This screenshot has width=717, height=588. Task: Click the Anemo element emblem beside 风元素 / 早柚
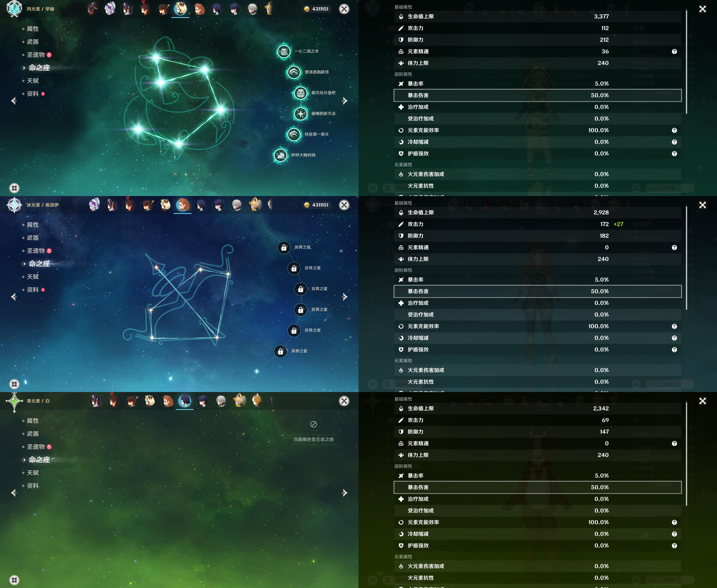[x=14, y=9]
